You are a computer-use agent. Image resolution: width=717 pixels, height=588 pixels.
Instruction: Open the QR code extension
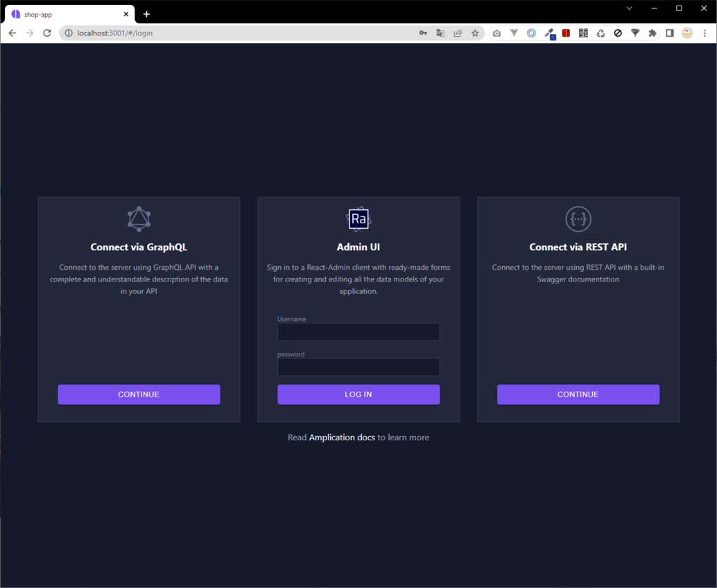click(583, 33)
